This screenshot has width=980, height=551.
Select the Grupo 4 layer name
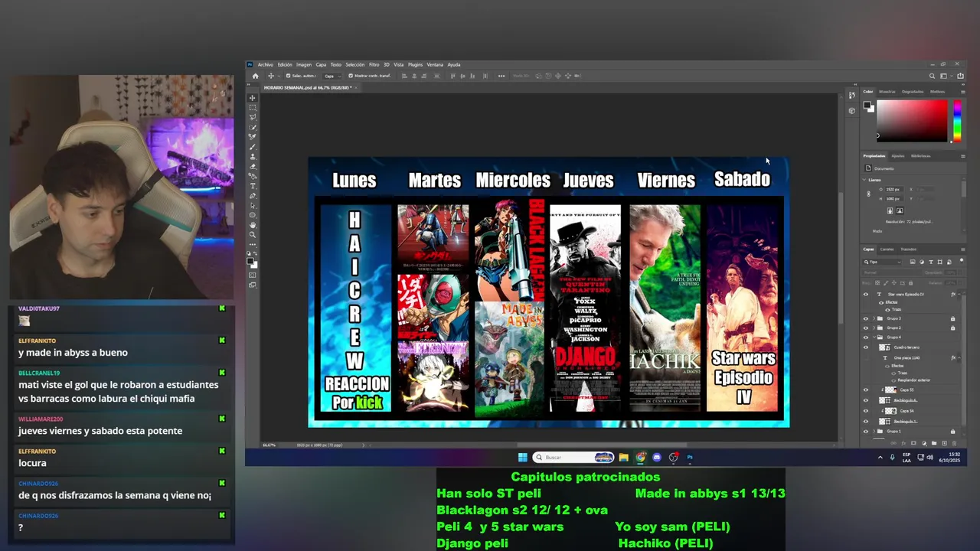[894, 337]
